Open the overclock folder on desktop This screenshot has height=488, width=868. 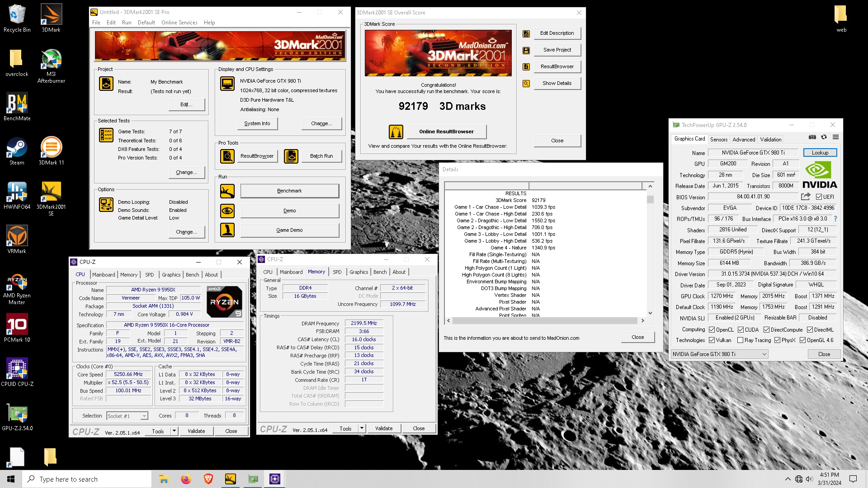(x=17, y=62)
